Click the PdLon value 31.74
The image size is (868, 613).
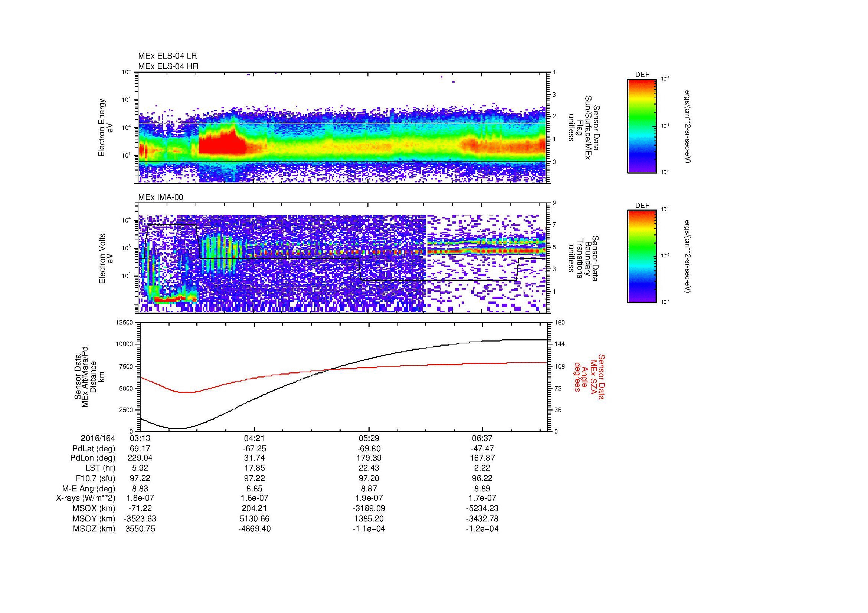point(255,458)
